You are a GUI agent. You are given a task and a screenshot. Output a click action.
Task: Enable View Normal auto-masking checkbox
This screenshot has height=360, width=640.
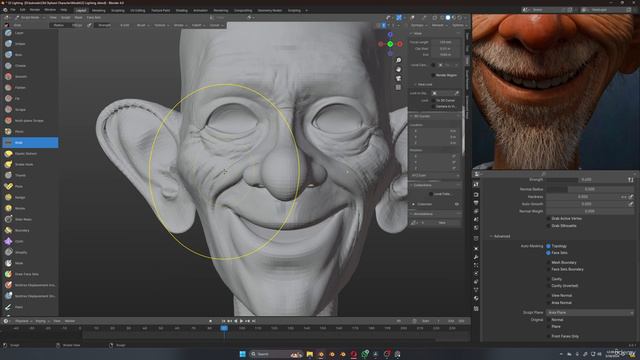549,296
